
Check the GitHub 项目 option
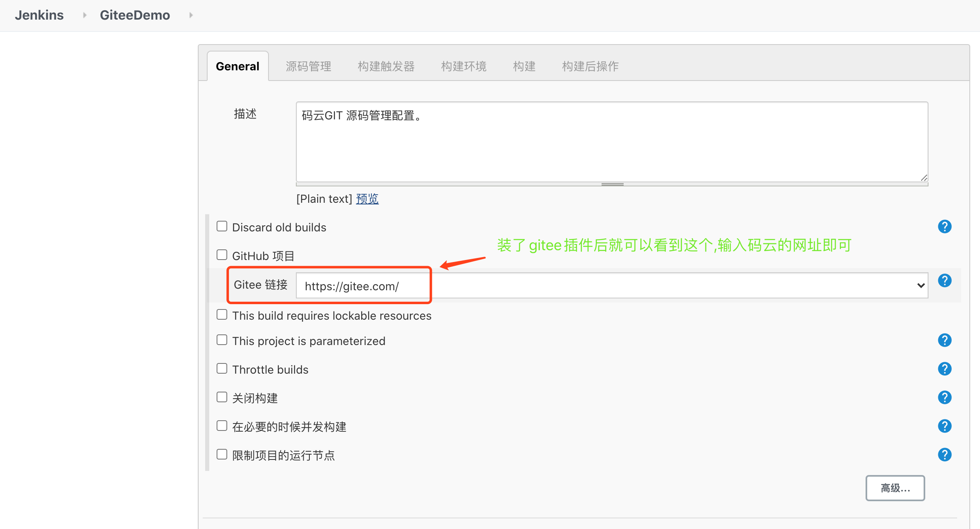click(222, 254)
